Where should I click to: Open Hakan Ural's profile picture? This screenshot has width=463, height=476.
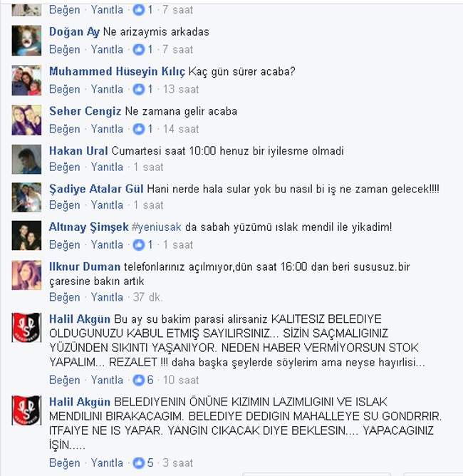tap(26, 160)
